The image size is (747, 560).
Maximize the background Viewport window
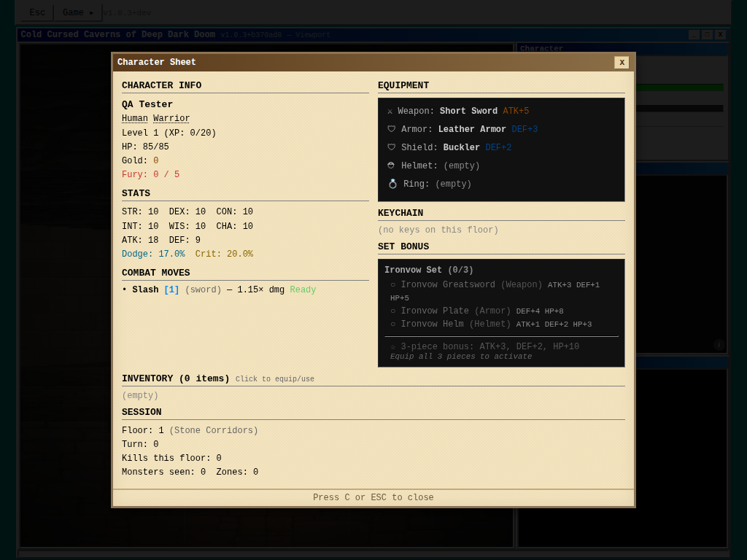point(708,35)
